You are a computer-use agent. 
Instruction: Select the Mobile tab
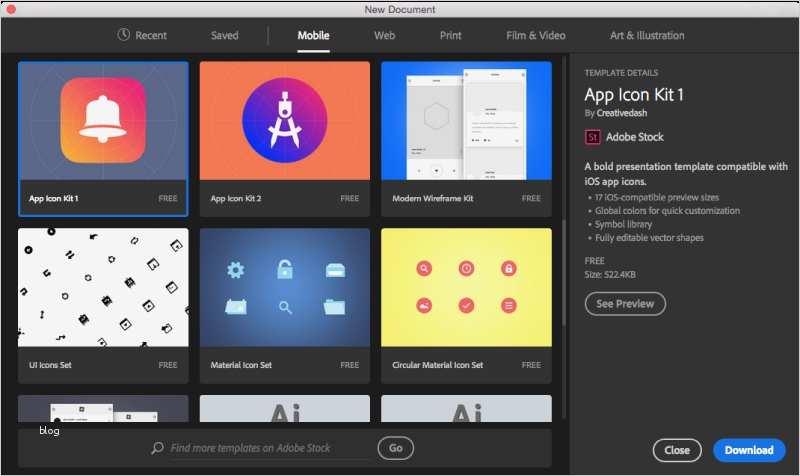(x=313, y=35)
